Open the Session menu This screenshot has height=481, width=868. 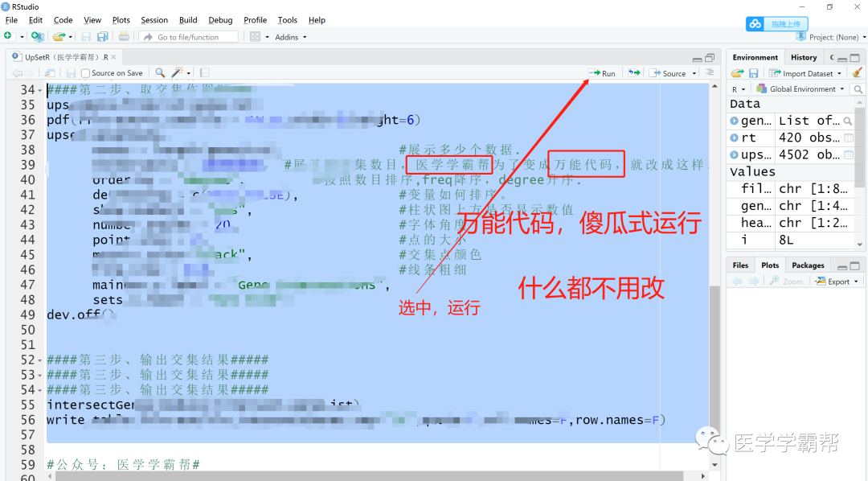[154, 20]
